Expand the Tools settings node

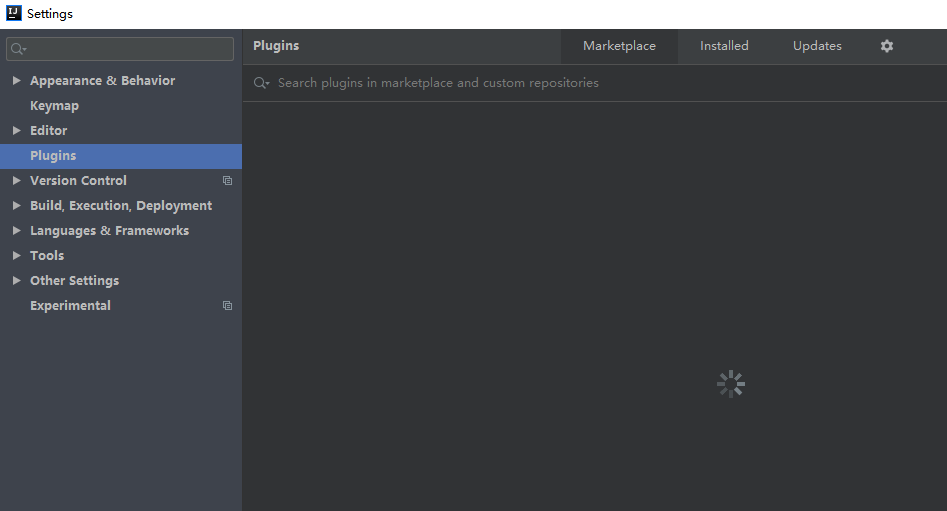16,256
